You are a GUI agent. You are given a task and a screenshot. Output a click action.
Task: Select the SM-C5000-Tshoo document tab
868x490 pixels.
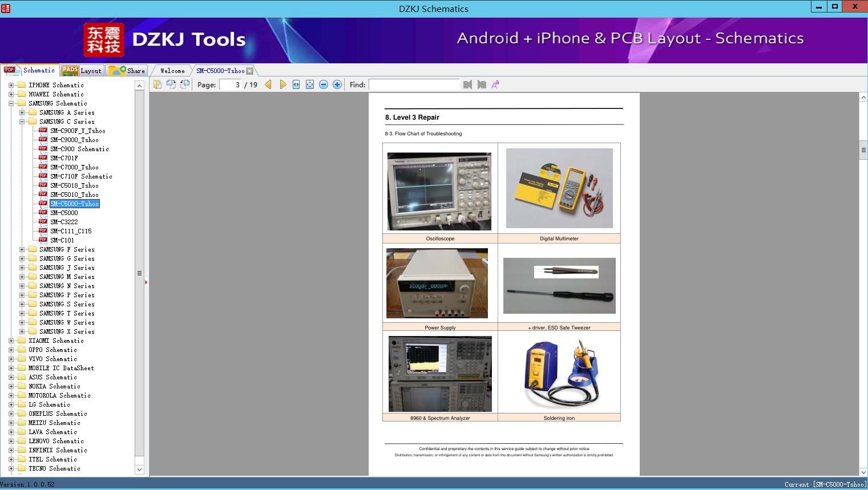(220, 71)
